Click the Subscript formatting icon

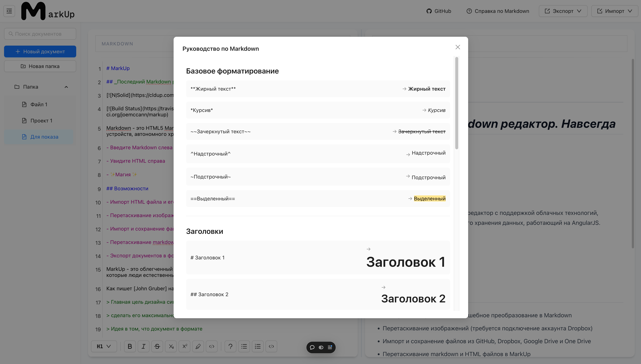(x=171, y=347)
